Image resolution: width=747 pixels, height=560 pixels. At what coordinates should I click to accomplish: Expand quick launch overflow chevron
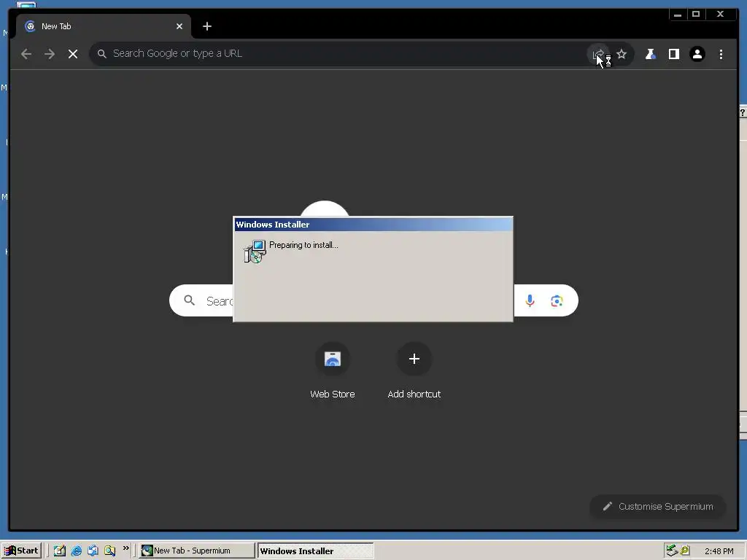[125, 548]
